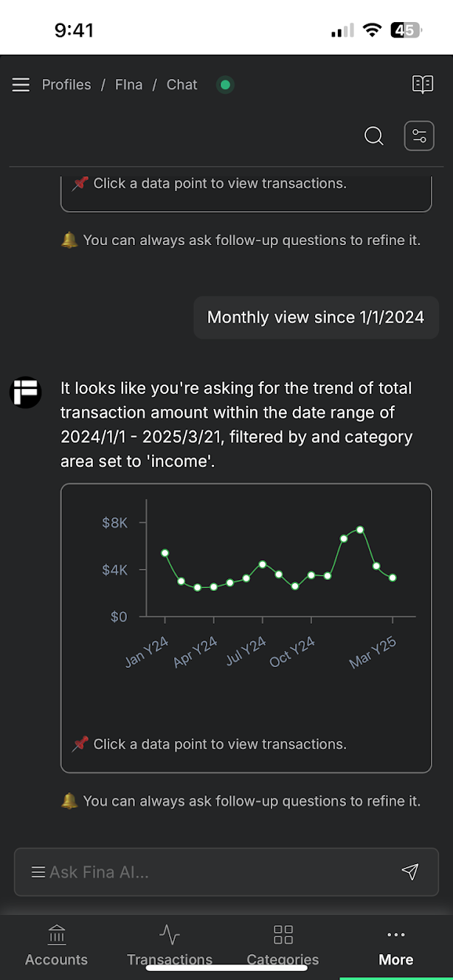Open the Accounts tab
This screenshot has width=453, height=980.
[56, 945]
